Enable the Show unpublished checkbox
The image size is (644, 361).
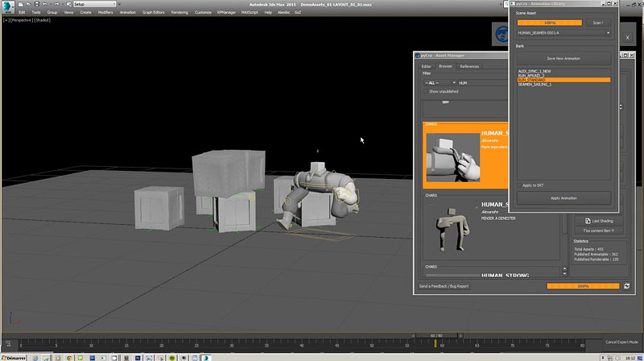point(426,91)
